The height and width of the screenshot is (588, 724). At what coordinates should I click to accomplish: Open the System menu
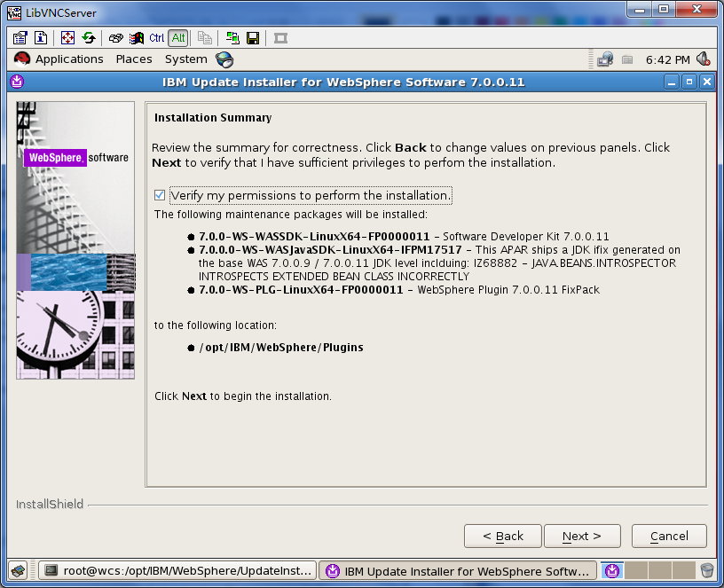(186, 59)
